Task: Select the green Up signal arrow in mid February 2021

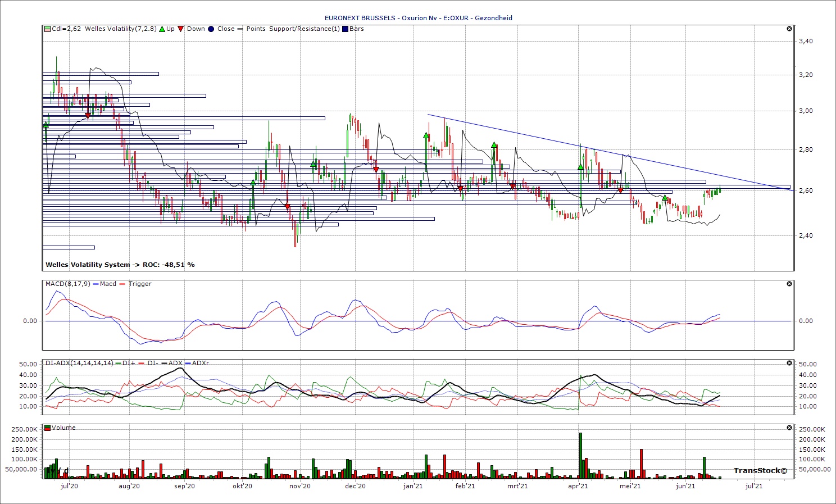Action: (494, 145)
